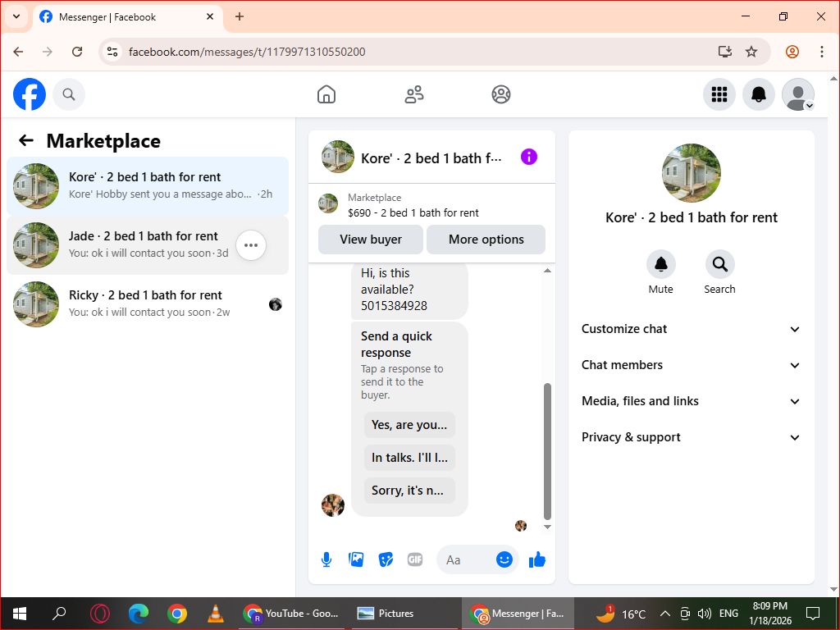This screenshot has width=840, height=630.
Task: Click the address bar URL
Action: 247,52
